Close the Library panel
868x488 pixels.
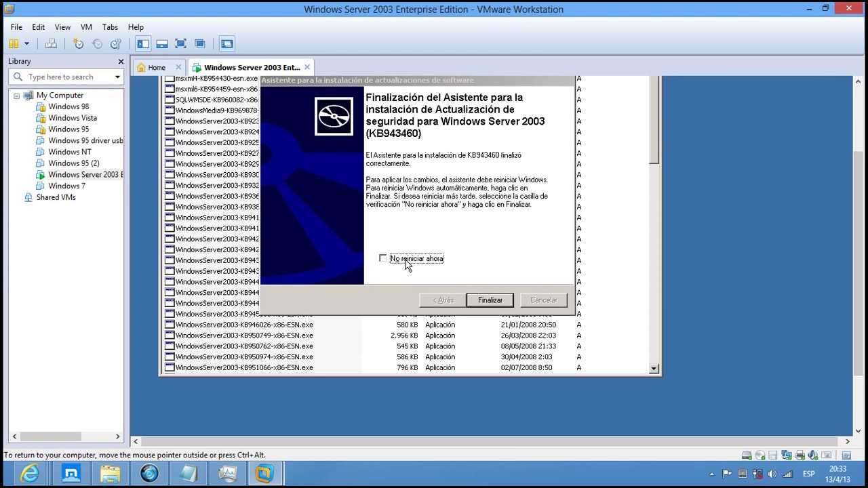coord(121,62)
